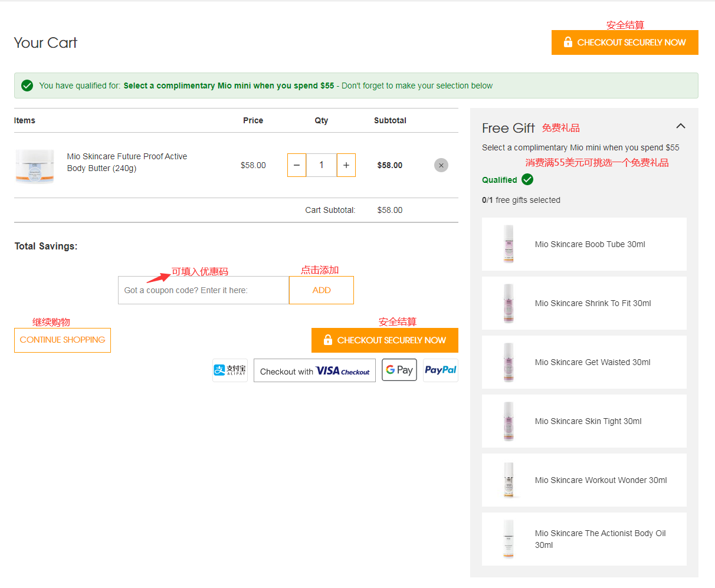
Task: Remove Body Butter item with X icon
Action: click(x=441, y=165)
